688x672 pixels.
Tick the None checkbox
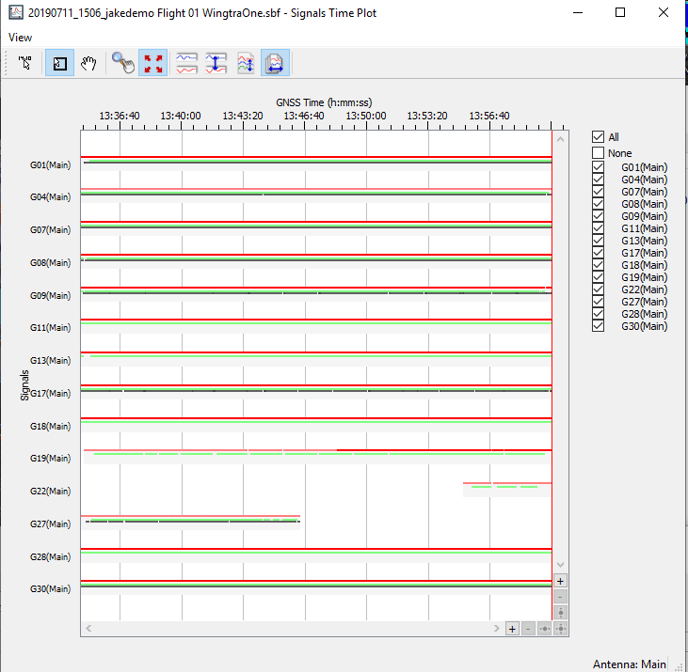598,153
